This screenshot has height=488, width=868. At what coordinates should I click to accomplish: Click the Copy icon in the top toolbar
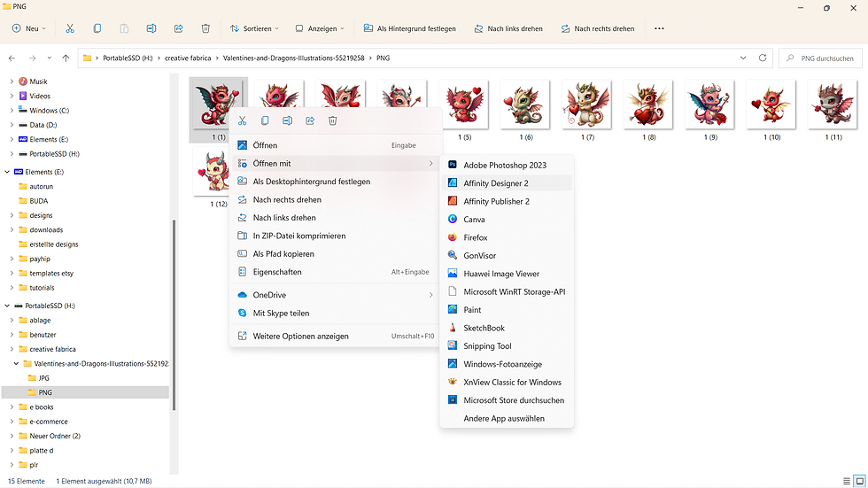tap(97, 28)
